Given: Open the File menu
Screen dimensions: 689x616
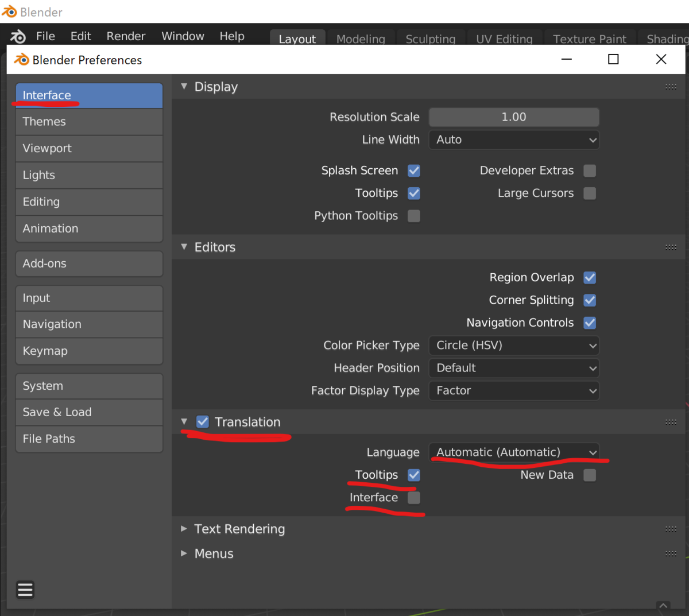Looking at the screenshot, I should (45, 36).
